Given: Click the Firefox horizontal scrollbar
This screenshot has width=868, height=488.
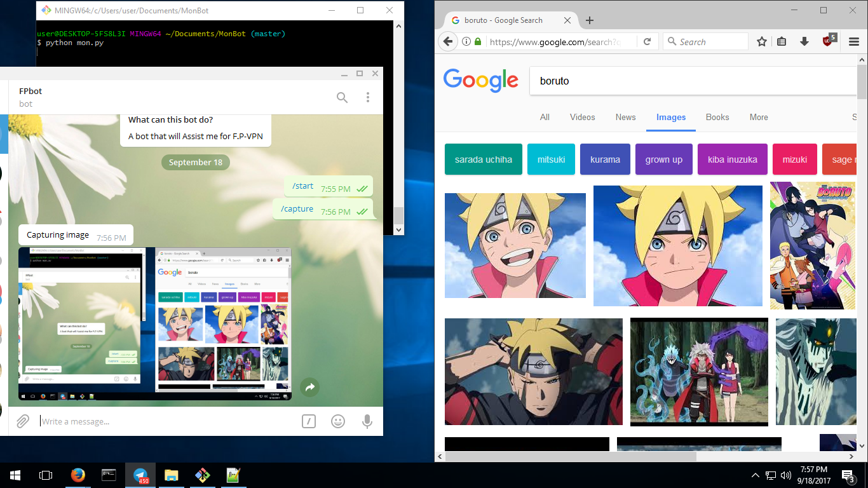Looking at the screenshot, I should tap(570, 456).
